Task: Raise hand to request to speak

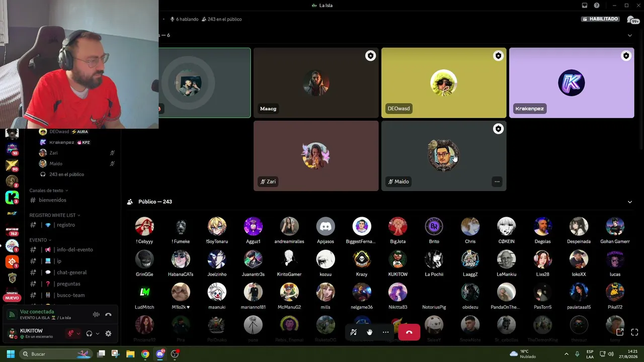Action: pos(369,332)
